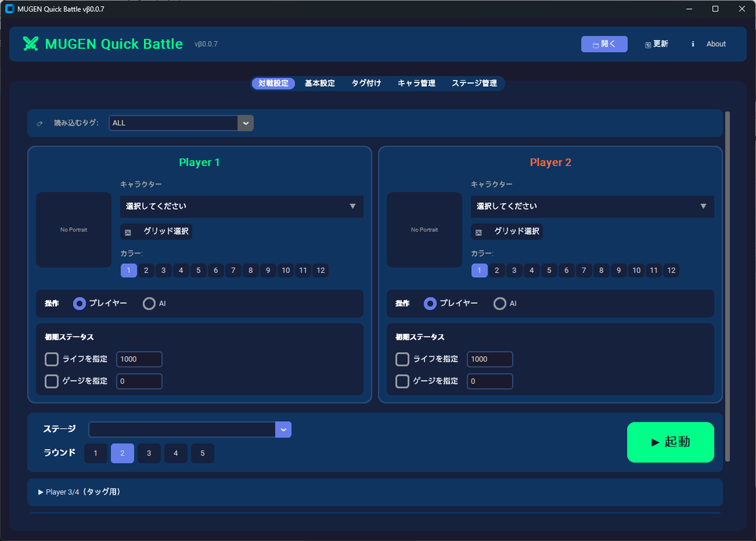Viewport: 756px width, 541px height.
Task: Select color 12 for Player 1
Action: coord(321,270)
